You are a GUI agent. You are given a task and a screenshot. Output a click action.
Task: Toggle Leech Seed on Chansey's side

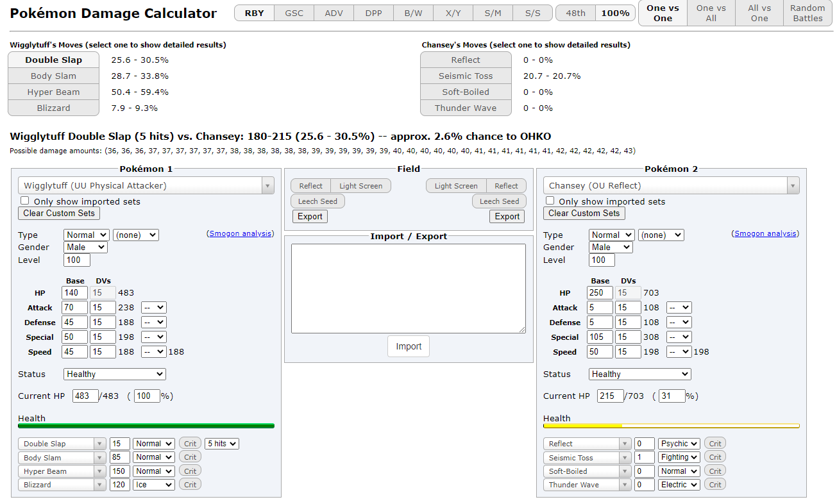tap(499, 201)
